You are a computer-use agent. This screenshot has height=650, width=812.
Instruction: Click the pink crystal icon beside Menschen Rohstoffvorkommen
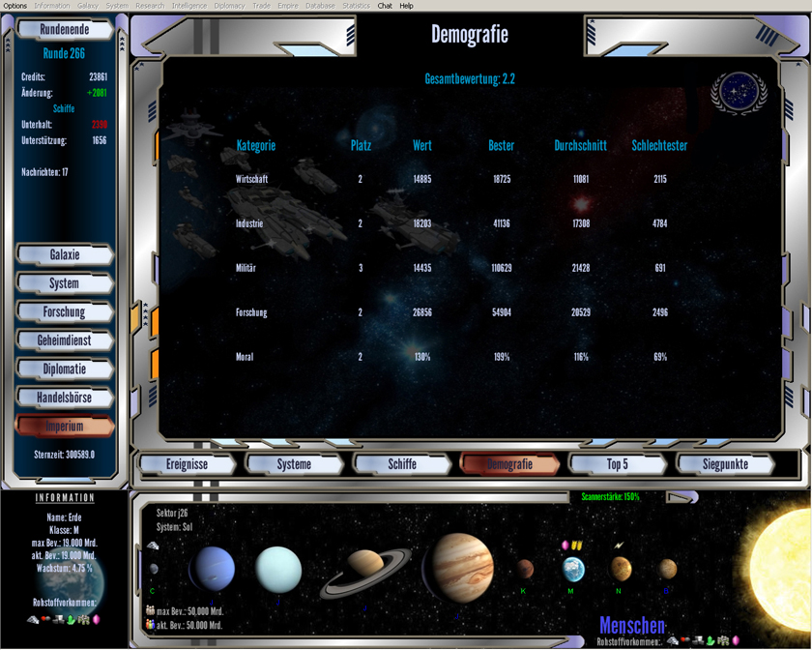coord(736,641)
